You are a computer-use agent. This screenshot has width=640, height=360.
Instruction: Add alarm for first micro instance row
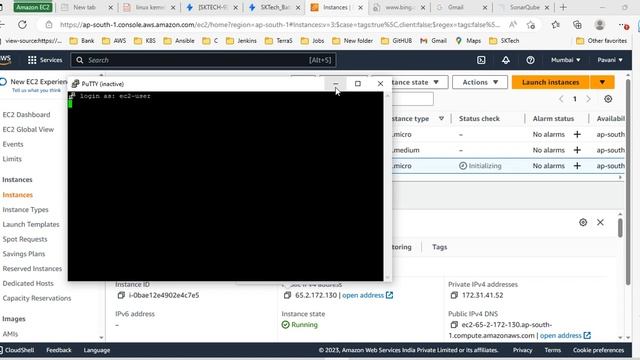tap(577, 134)
